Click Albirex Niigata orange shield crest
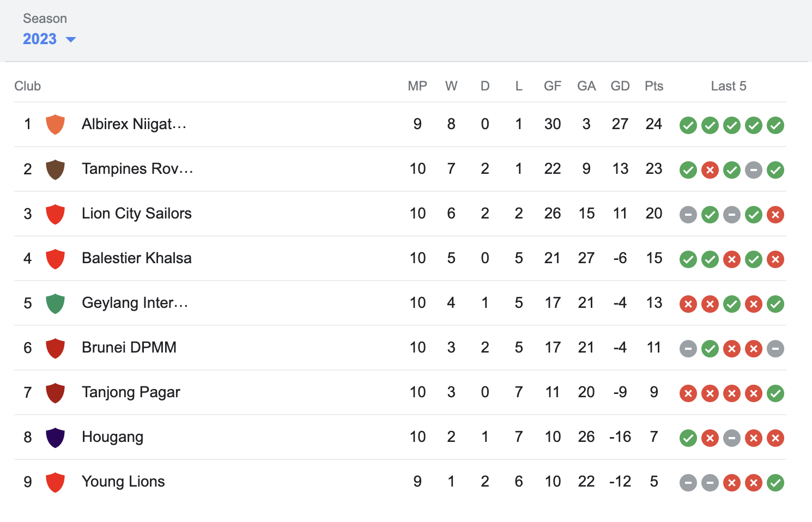This screenshot has height=522, width=812. tap(55, 124)
